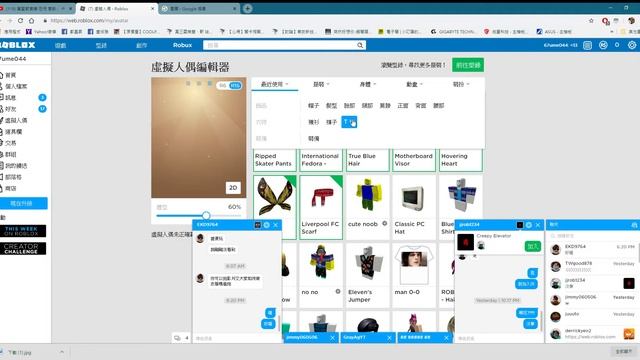Open Creator Challenge banner in sidebar

point(23,249)
